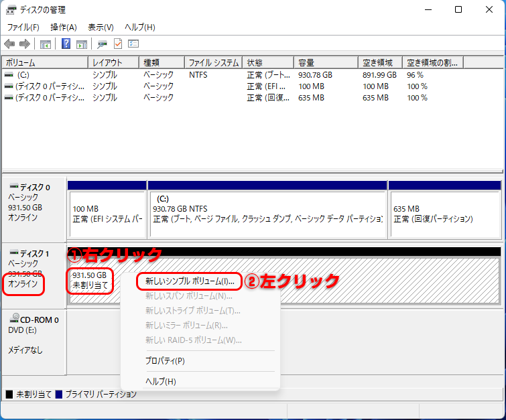Screen dimensions: 506x420
Task: Click the blue プライマリ パーティション legend swatch
Action: tap(59, 394)
